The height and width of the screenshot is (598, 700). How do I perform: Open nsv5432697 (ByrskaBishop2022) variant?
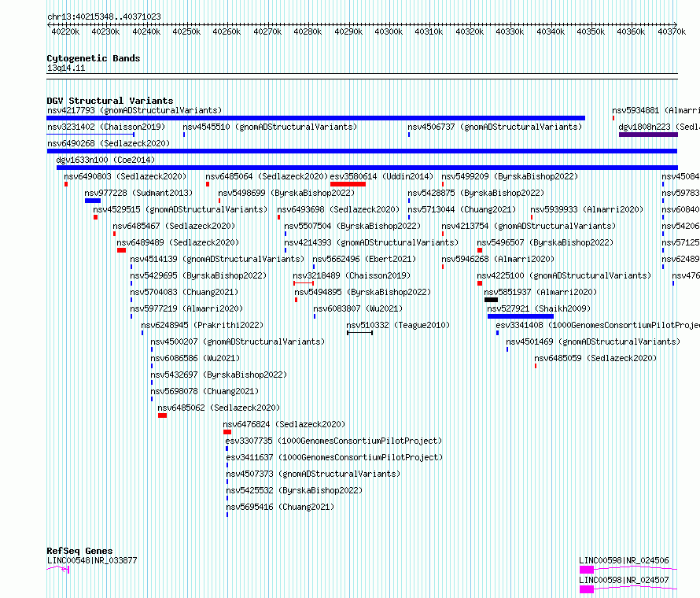pos(219,375)
